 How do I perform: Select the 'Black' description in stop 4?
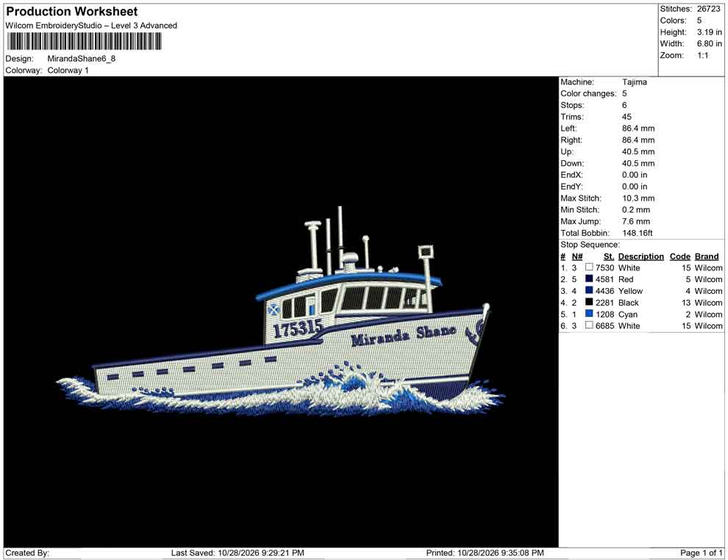[x=629, y=303]
